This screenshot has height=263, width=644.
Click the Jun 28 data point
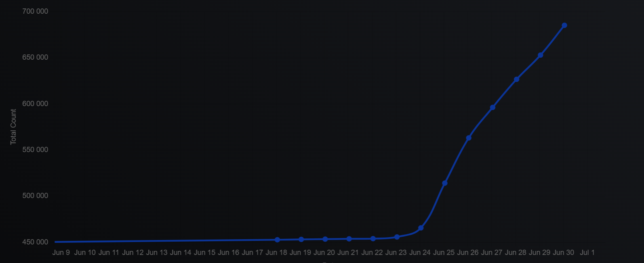coord(516,79)
